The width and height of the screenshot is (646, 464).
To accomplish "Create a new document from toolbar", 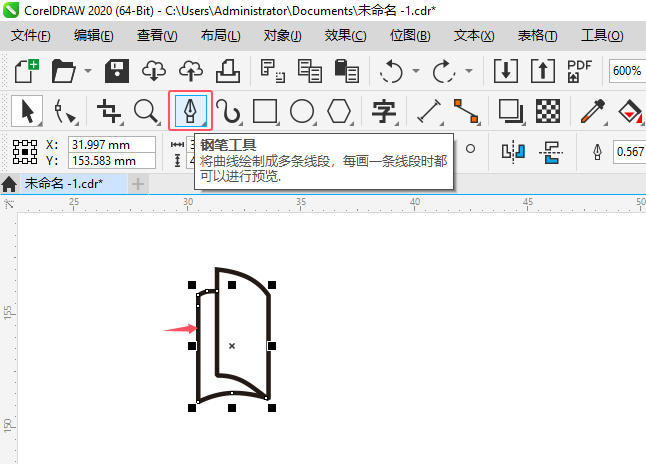I will [x=27, y=71].
